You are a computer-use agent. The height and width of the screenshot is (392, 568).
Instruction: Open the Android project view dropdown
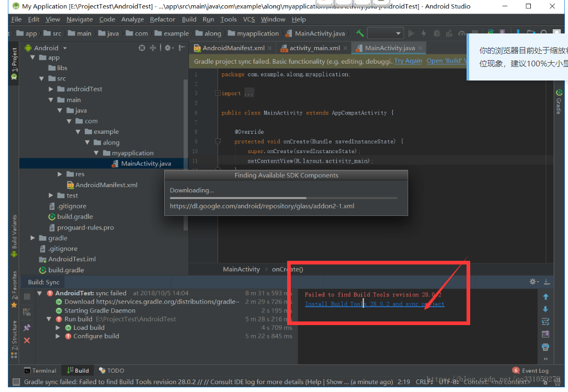(x=47, y=48)
